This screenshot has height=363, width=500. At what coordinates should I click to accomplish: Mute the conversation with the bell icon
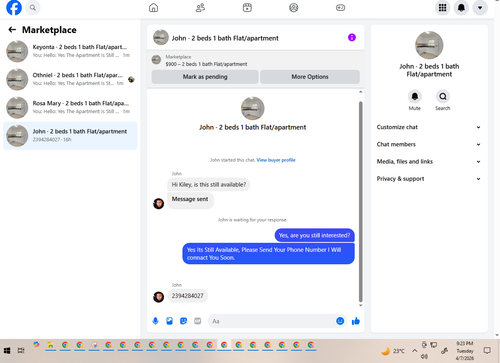[415, 96]
